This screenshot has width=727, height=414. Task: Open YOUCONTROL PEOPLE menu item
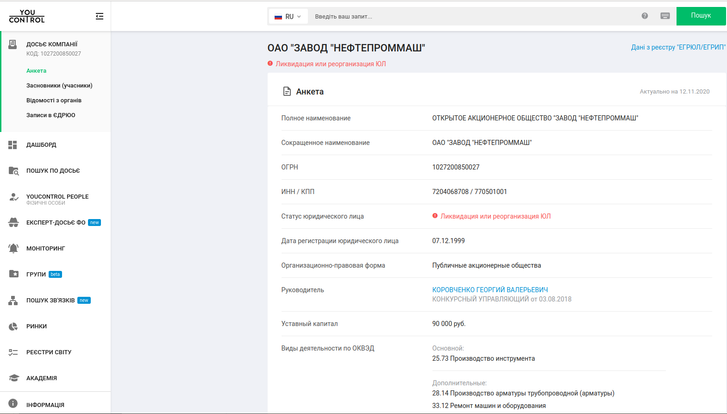pyautogui.click(x=57, y=197)
